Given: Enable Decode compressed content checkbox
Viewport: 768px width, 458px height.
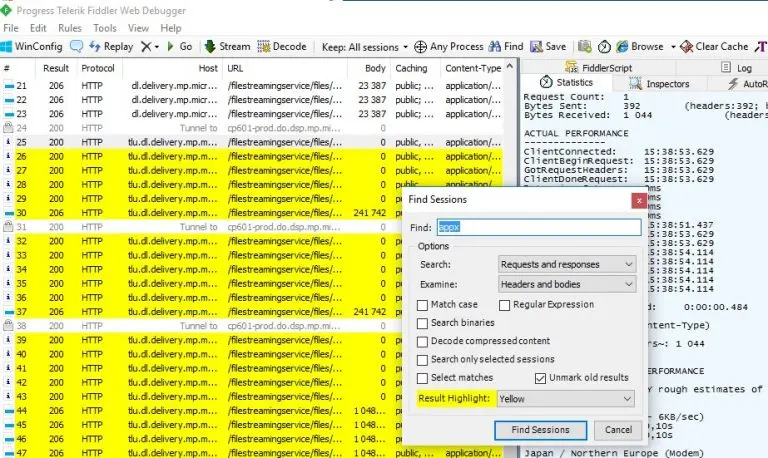Looking at the screenshot, I should pyautogui.click(x=422, y=341).
